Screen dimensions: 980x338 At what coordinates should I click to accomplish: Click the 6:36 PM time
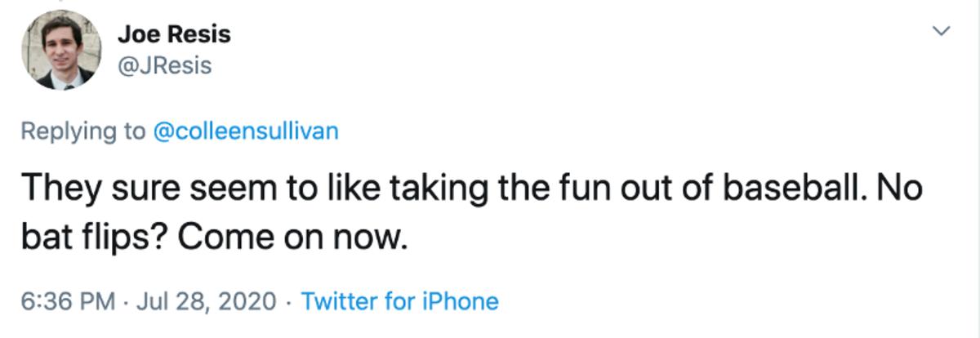pyautogui.click(x=67, y=301)
